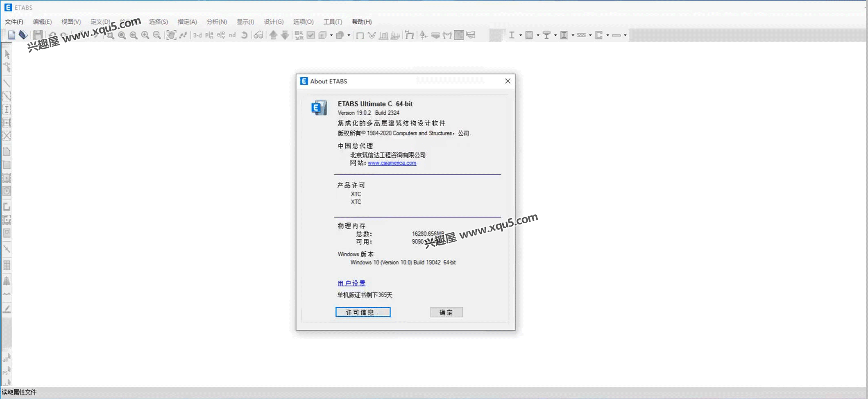Select the pointer tool in left toolbar
The width and height of the screenshot is (868, 399).
[7, 54]
